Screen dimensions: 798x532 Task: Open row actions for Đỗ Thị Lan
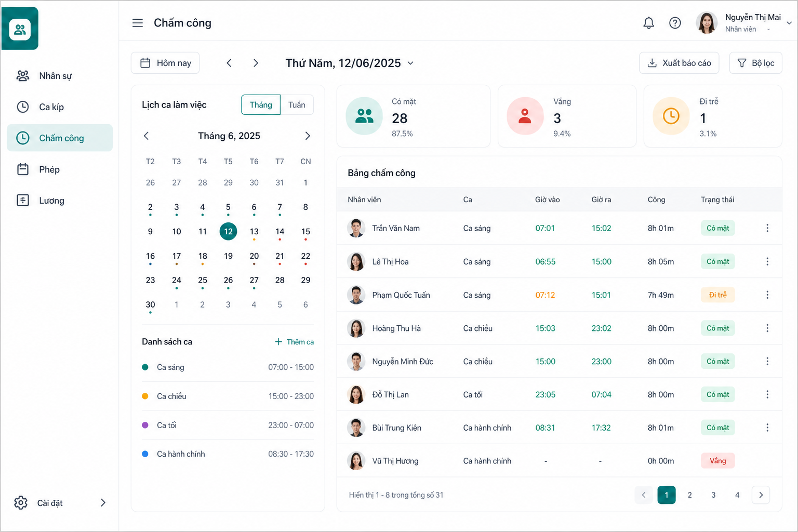tap(767, 394)
